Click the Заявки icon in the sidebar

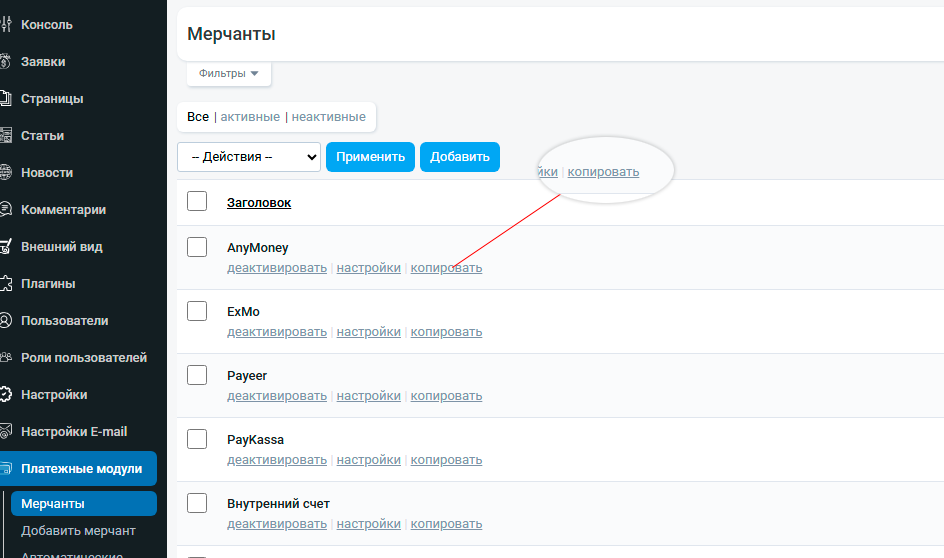click(x=5, y=61)
